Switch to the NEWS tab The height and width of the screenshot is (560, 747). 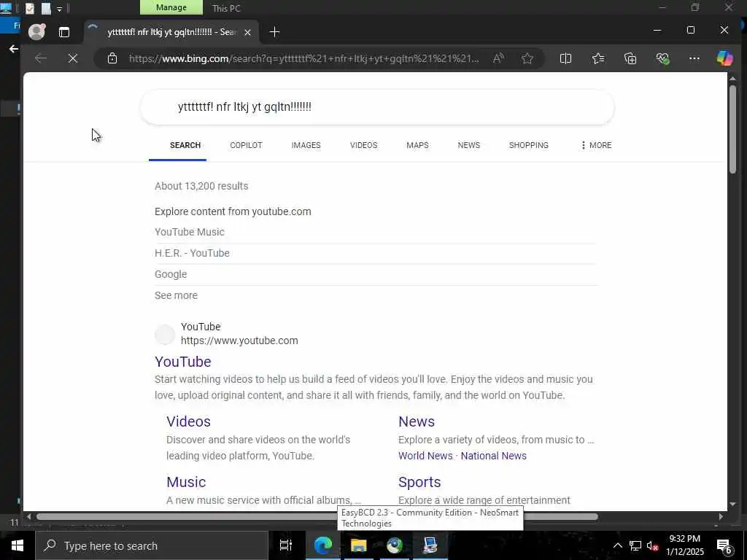coord(469,145)
